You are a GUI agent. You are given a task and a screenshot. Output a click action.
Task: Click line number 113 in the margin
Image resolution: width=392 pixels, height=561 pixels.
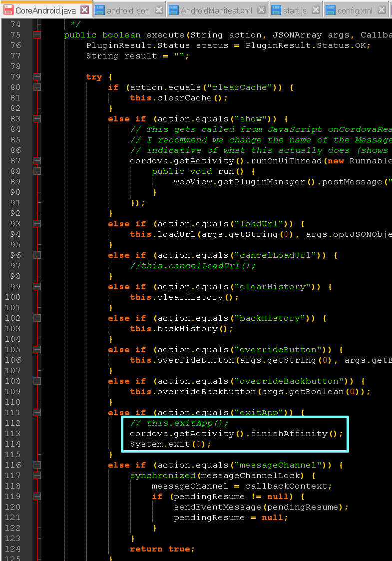[x=13, y=434]
